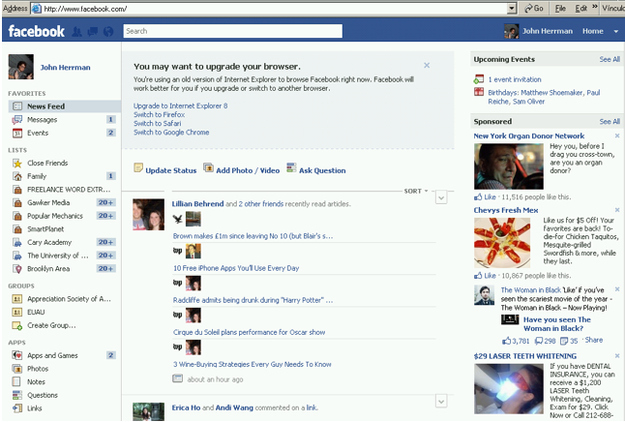Screen dimensions: 625x422
Task: Click Have you seen The Woman in Black
Action: pos(557,324)
